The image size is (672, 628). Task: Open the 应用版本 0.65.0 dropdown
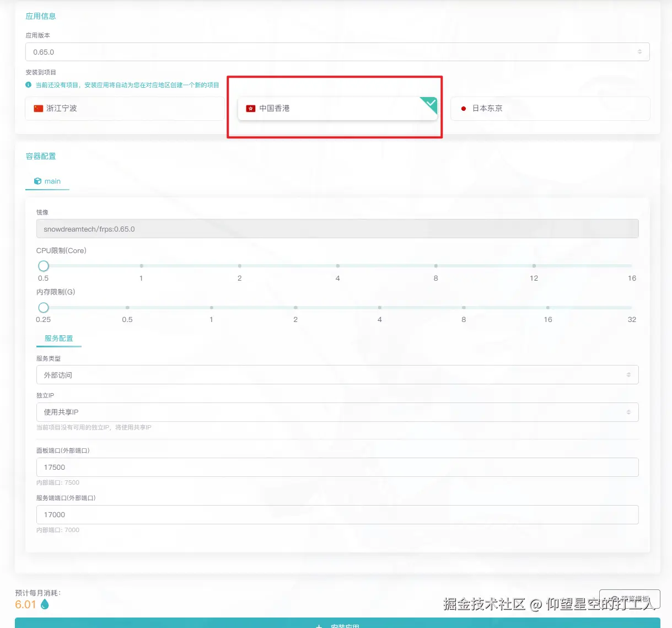[337, 52]
